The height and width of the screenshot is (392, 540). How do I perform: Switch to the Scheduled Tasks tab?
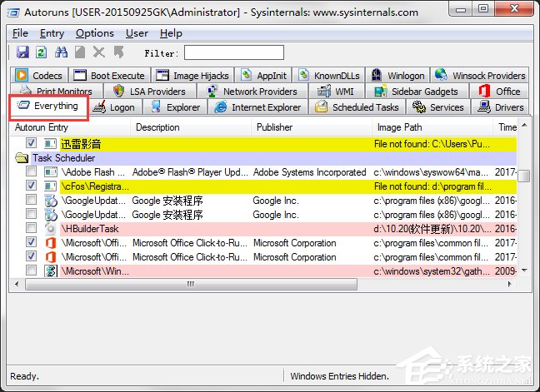357,107
